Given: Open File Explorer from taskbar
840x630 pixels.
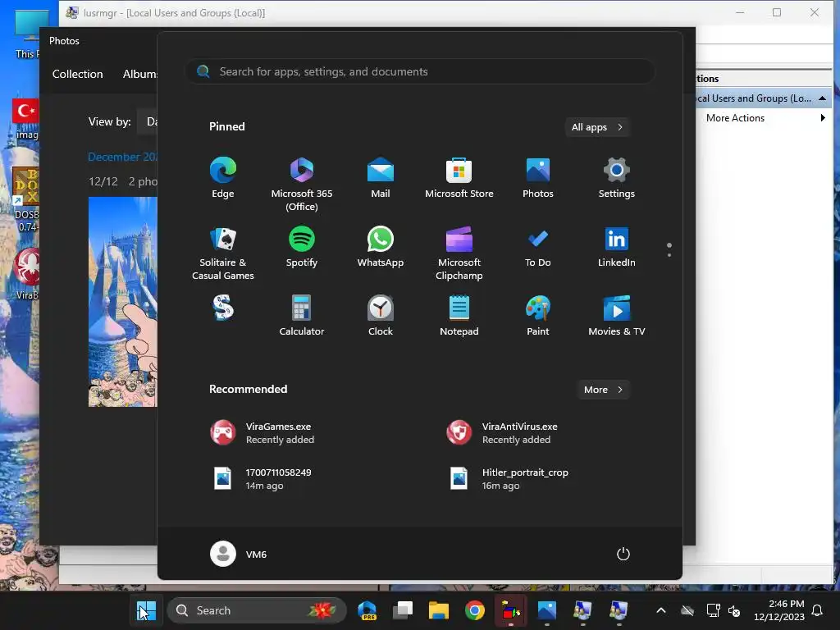Looking at the screenshot, I should click(439, 610).
